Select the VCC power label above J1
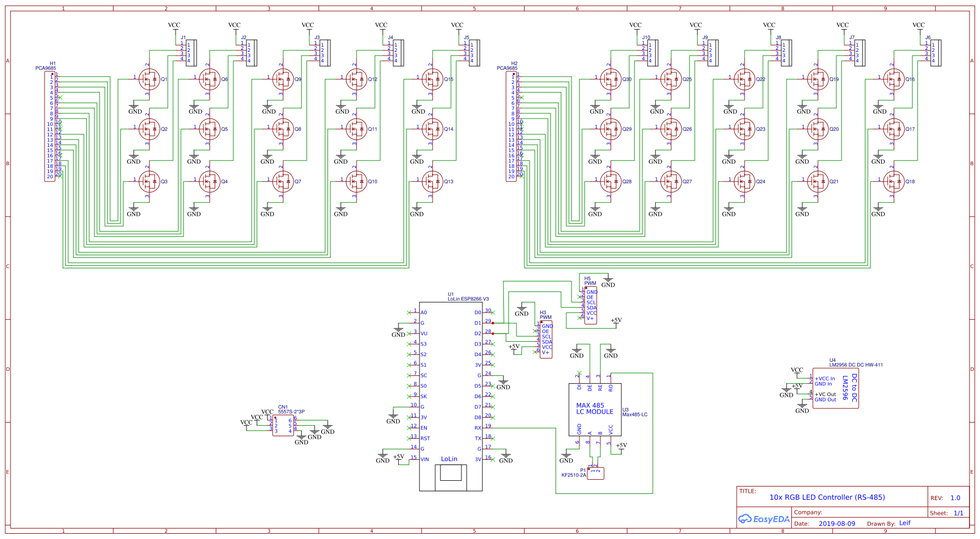The image size is (980, 539). click(174, 25)
